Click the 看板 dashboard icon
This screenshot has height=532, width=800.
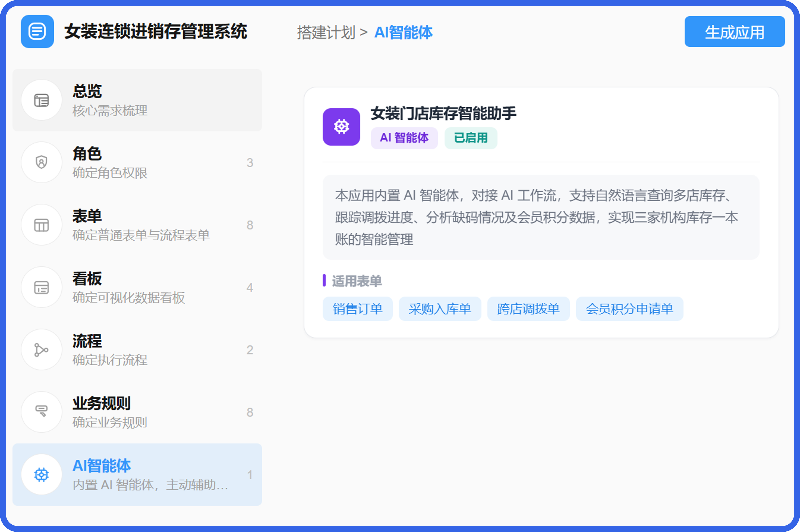(41, 287)
